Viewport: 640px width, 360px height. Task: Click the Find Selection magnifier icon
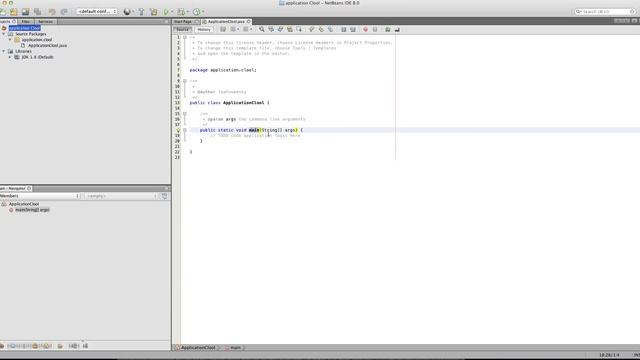pyautogui.click(x=262, y=29)
